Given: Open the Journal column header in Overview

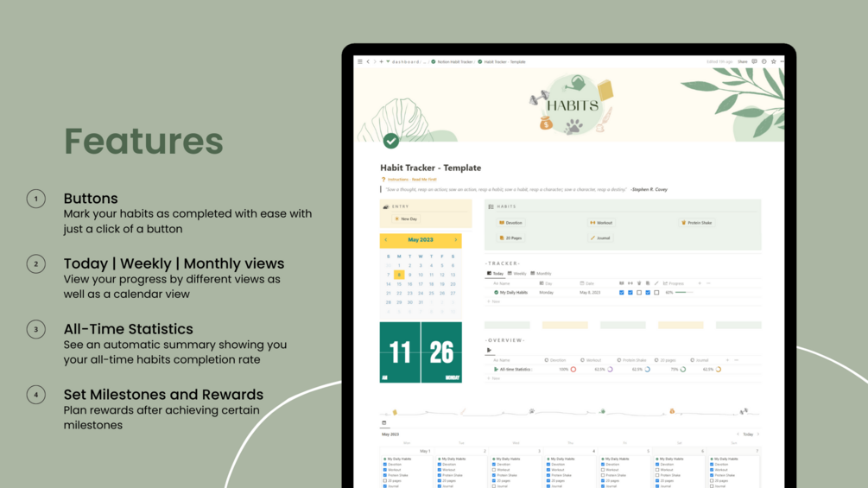Looking at the screenshot, I should (700, 360).
